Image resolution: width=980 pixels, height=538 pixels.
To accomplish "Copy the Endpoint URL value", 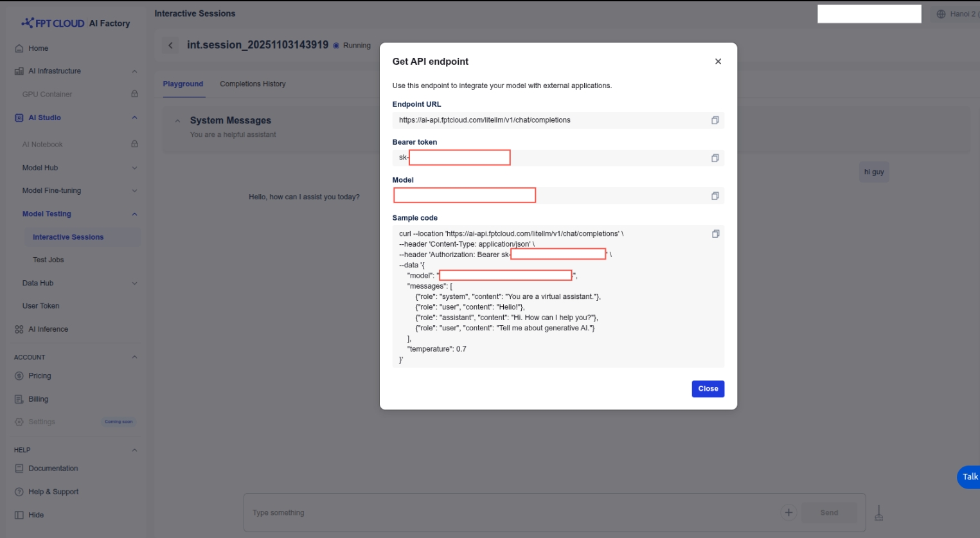I will [x=715, y=120].
